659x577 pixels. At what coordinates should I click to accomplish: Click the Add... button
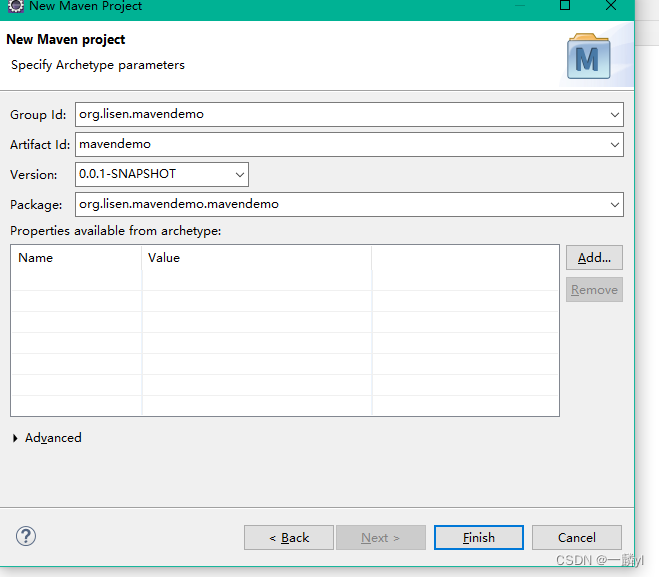(x=594, y=258)
